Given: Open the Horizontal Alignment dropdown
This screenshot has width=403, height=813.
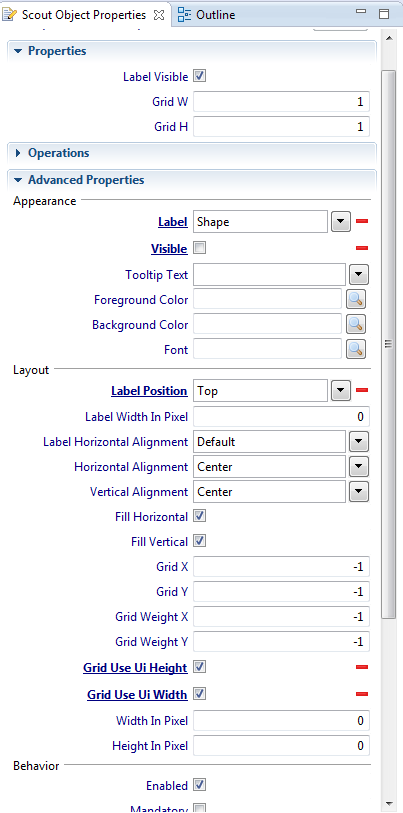Looking at the screenshot, I should [x=359, y=467].
